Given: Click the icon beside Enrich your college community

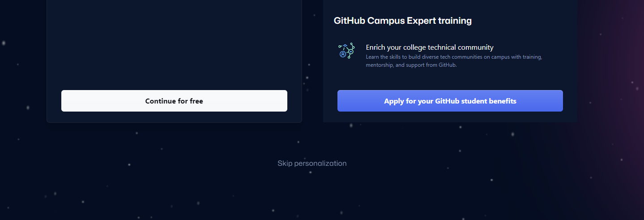Looking at the screenshot, I should [x=346, y=51].
